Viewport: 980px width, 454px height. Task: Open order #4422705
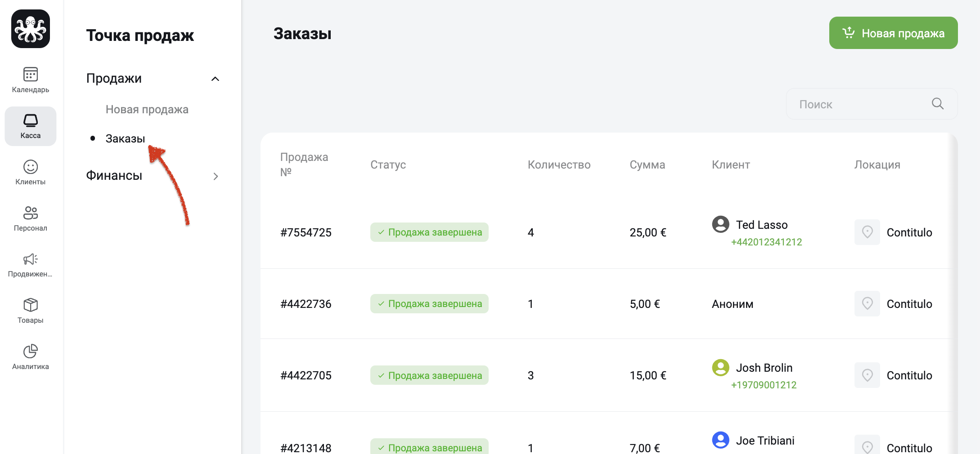pyautogui.click(x=306, y=375)
